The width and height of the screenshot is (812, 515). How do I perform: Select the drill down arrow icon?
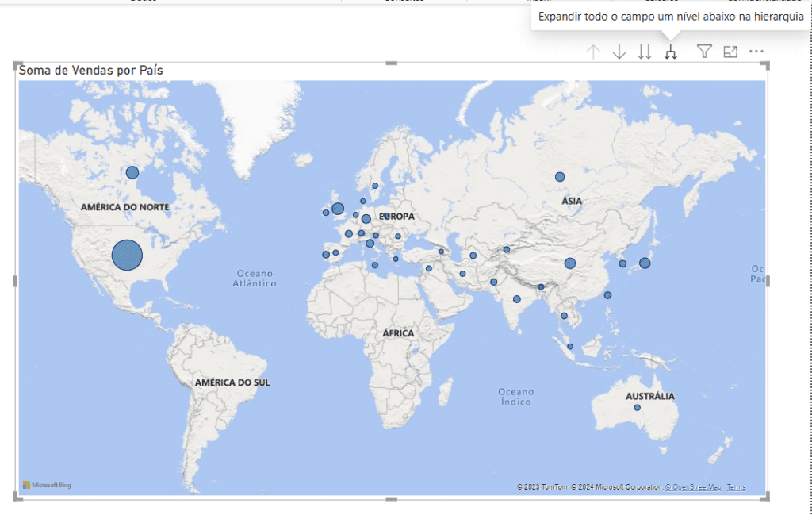click(x=619, y=51)
